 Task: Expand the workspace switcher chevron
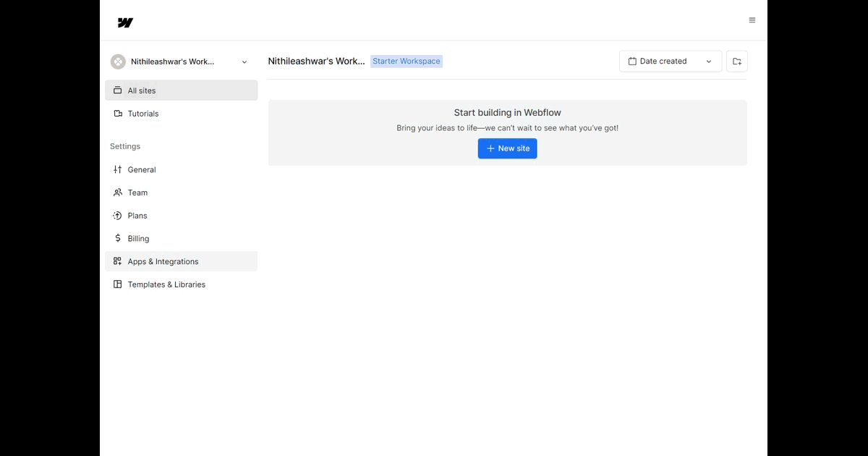pyautogui.click(x=244, y=62)
